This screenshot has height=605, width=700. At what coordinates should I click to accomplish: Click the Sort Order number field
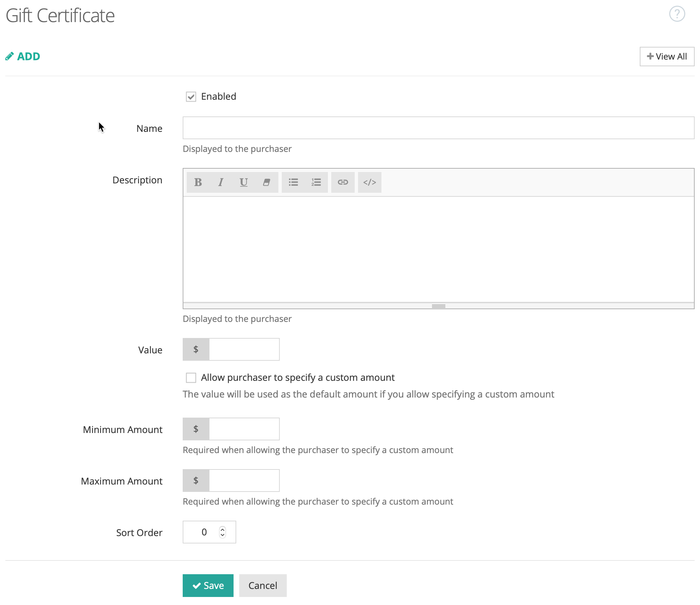pos(209,532)
